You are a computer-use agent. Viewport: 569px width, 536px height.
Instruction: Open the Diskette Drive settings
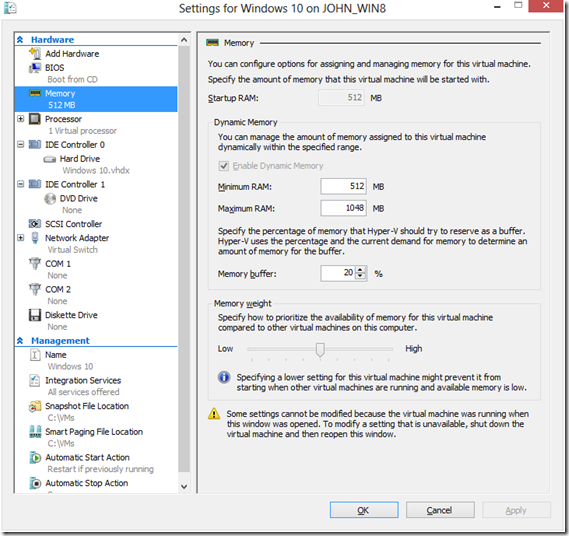point(71,315)
